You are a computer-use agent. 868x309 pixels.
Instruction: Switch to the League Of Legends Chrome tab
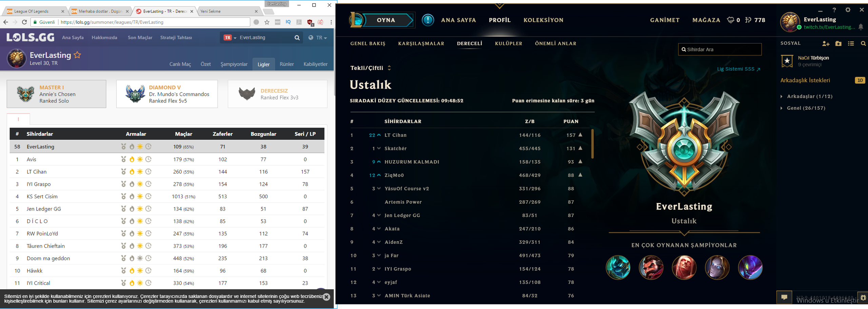pos(35,11)
